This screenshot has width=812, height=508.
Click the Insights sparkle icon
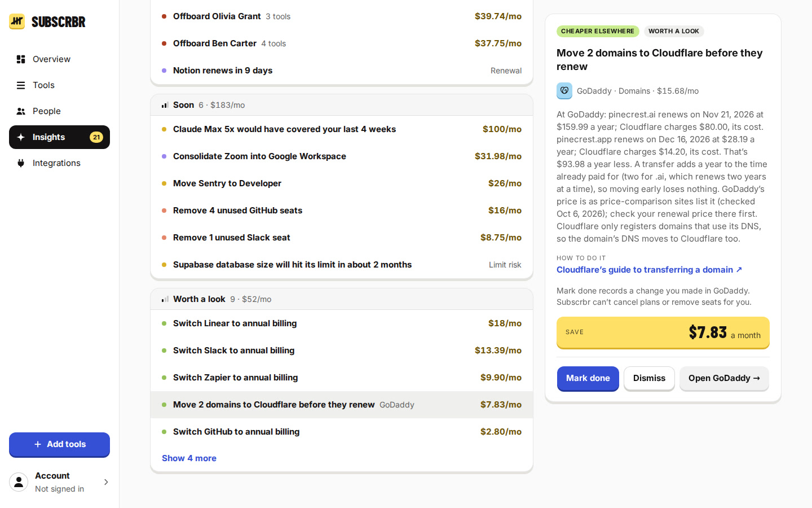click(x=21, y=137)
